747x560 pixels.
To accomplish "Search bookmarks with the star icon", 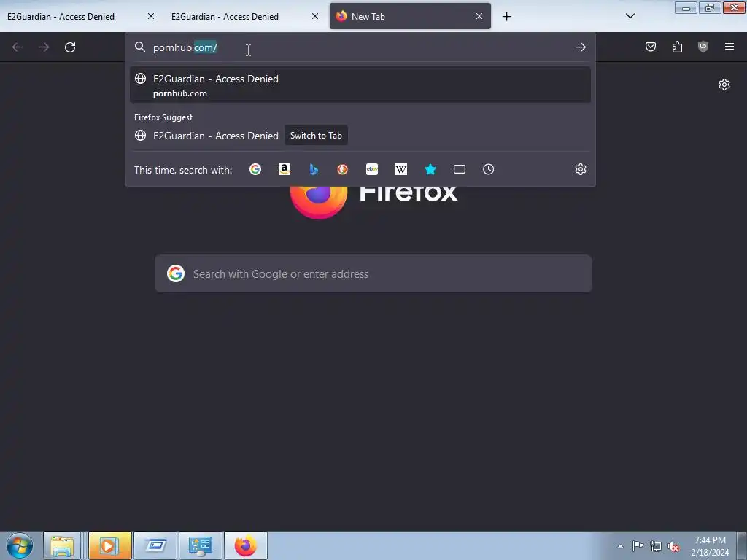I will pyautogui.click(x=430, y=169).
